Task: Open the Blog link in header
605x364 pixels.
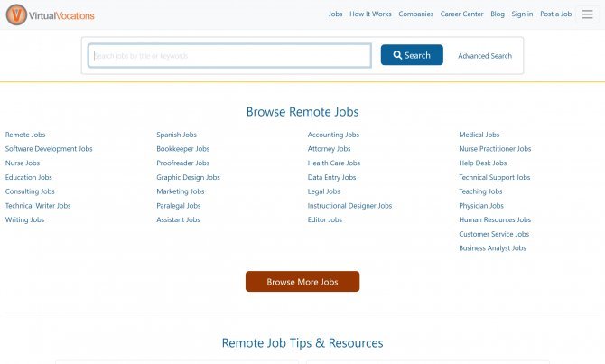Action: point(498,14)
